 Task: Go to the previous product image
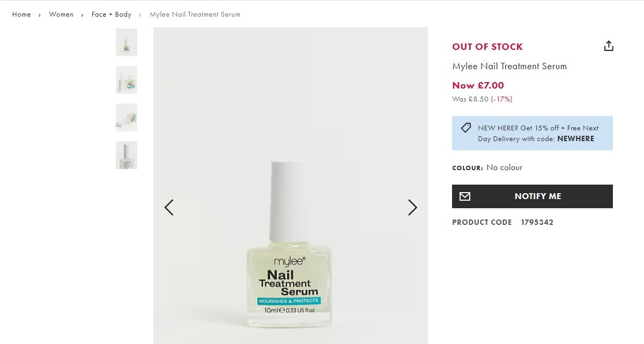169,207
